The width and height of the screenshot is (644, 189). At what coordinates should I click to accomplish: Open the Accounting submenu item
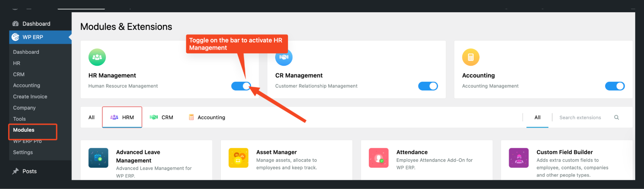[x=26, y=86]
